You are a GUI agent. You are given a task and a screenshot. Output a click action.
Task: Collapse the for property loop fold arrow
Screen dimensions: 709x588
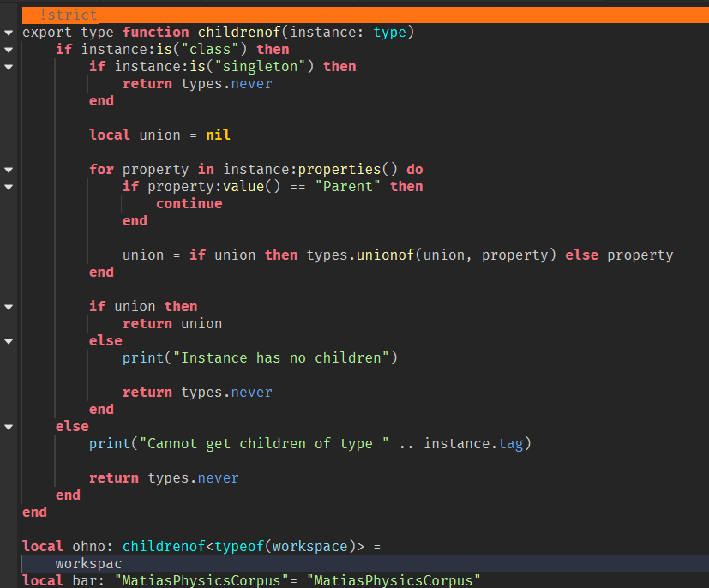click(x=8, y=170)
